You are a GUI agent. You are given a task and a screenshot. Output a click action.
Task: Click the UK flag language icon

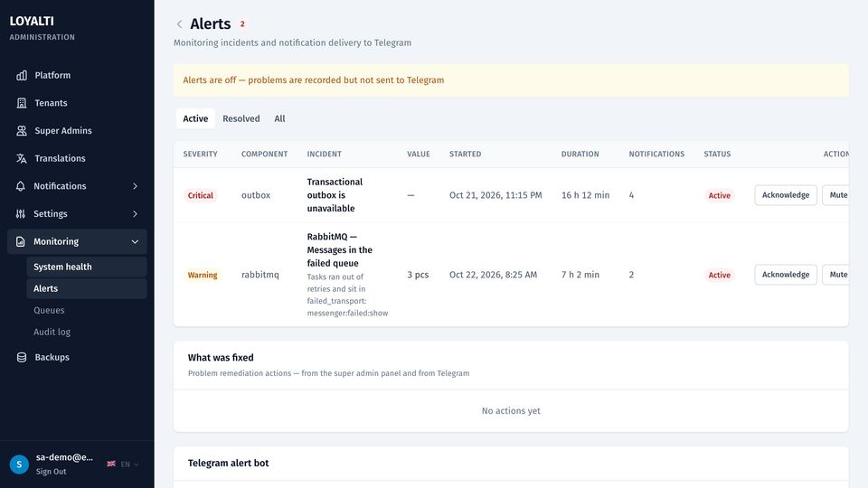(111, 464)
